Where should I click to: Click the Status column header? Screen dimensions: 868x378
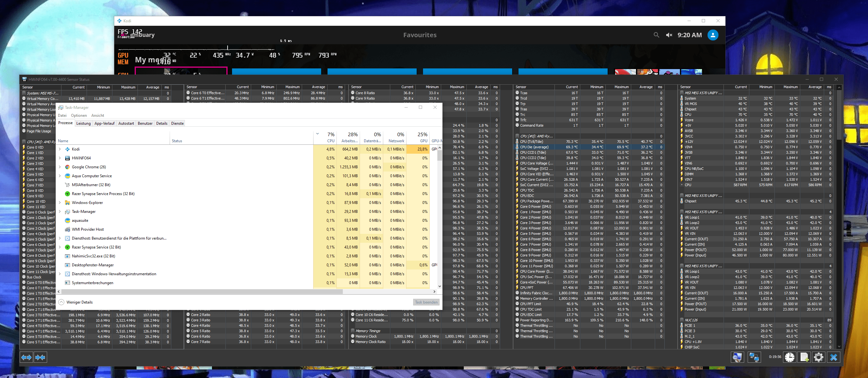[241, 137]
